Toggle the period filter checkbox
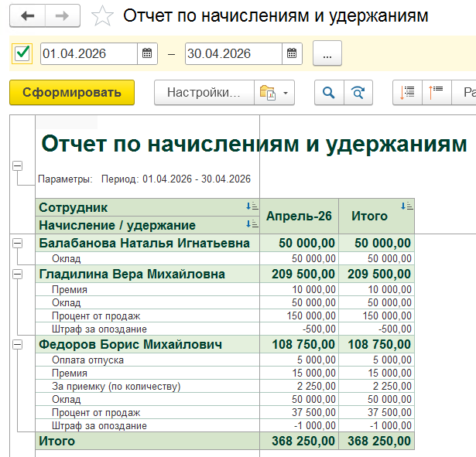Viewport: 476px width, 457px height. 22,53
